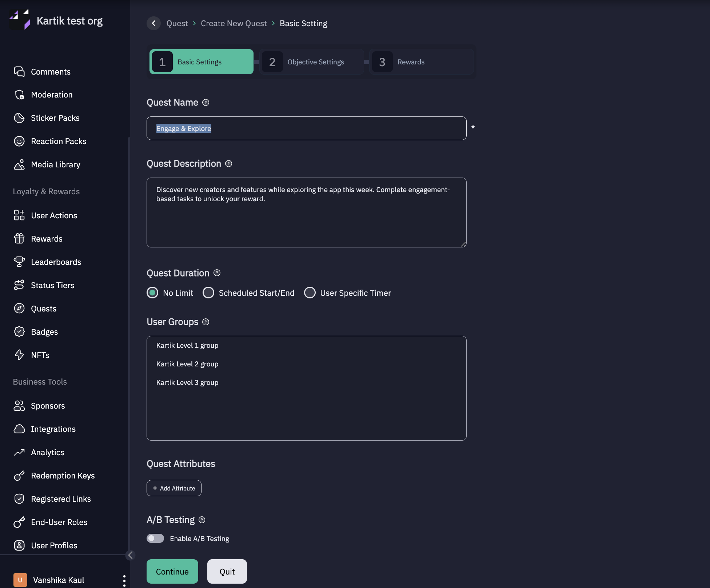The height and width of the screenshot is (588, 710).
Task: Click back chevron in breadcrumb
Action: click(x=153, y=23)
